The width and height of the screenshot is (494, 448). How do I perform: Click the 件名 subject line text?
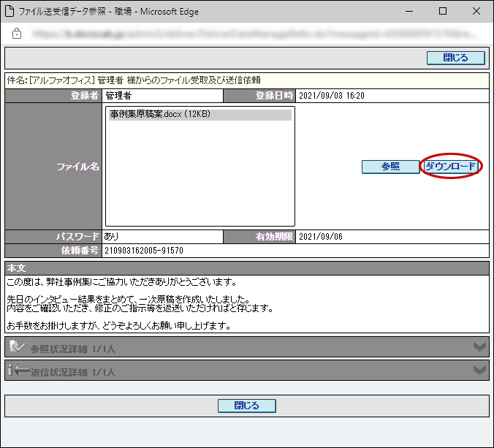coord(139,80)
